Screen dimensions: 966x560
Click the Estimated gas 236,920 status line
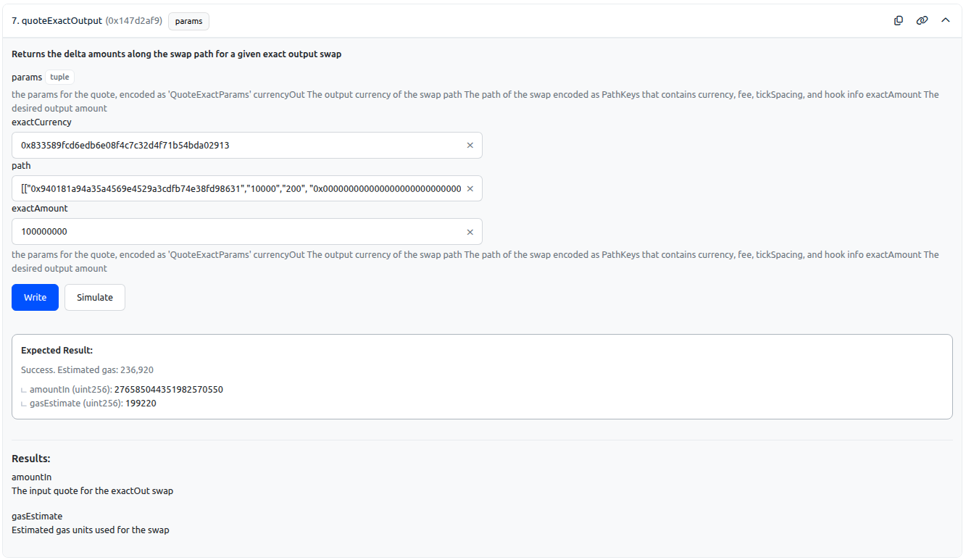point(87,370)
